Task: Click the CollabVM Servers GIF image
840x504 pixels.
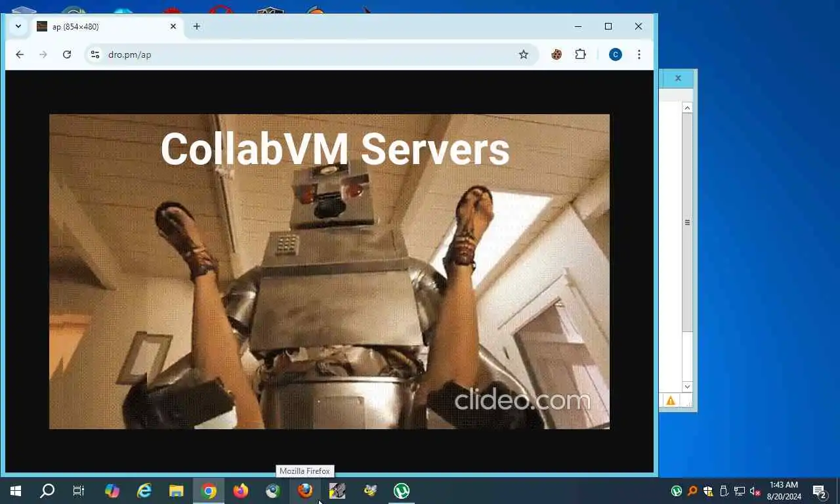Action: click(329, 272)
